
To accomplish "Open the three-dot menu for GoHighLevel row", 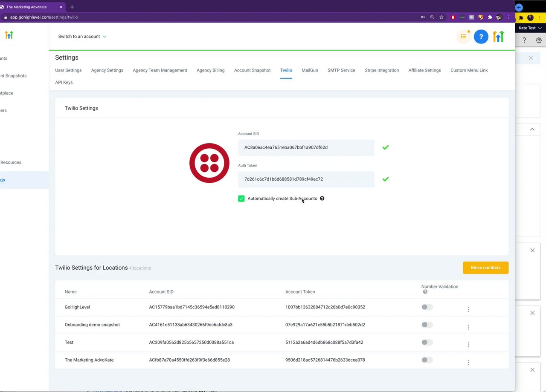I will click(468, 309).
